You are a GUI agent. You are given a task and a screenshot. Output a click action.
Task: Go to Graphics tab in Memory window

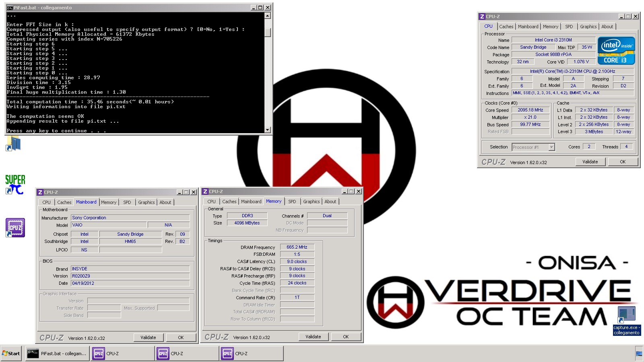(x=311, y=202)
